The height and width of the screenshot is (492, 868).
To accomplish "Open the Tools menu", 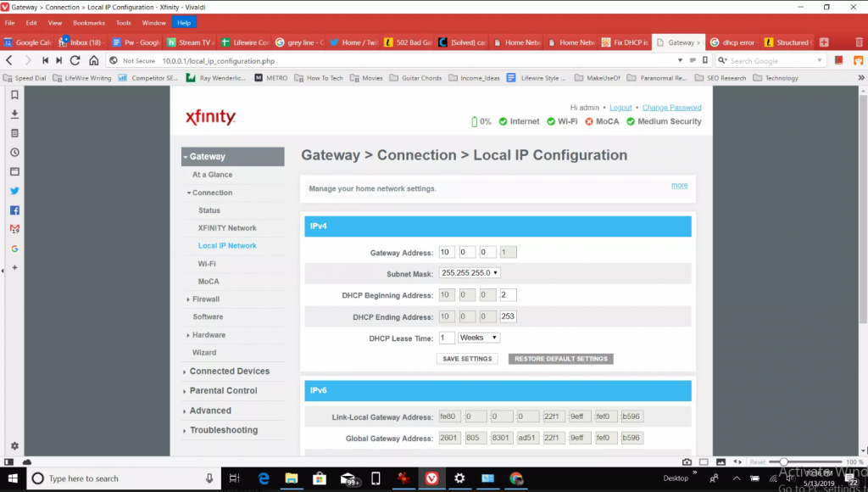I will click(124, 23).
